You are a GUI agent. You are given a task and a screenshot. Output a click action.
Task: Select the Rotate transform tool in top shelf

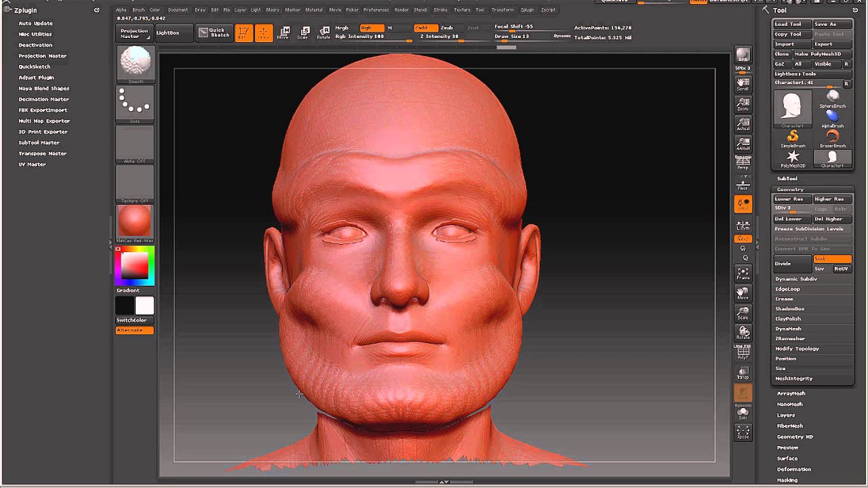click(x=323, y=33)
